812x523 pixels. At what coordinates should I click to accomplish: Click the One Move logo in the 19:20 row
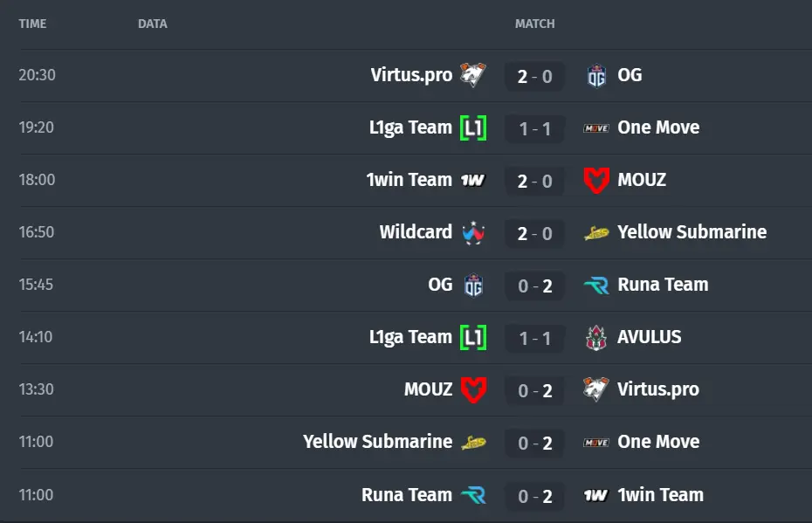pos(596,127)
